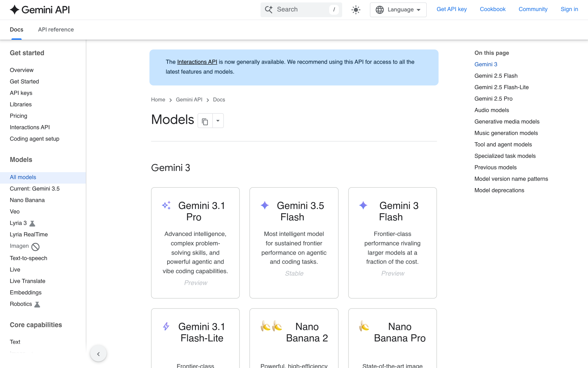Viewport: 588px width, 368px height.
Task: Collapse the sidebar with chevron button
Action: tap(98, 354)
